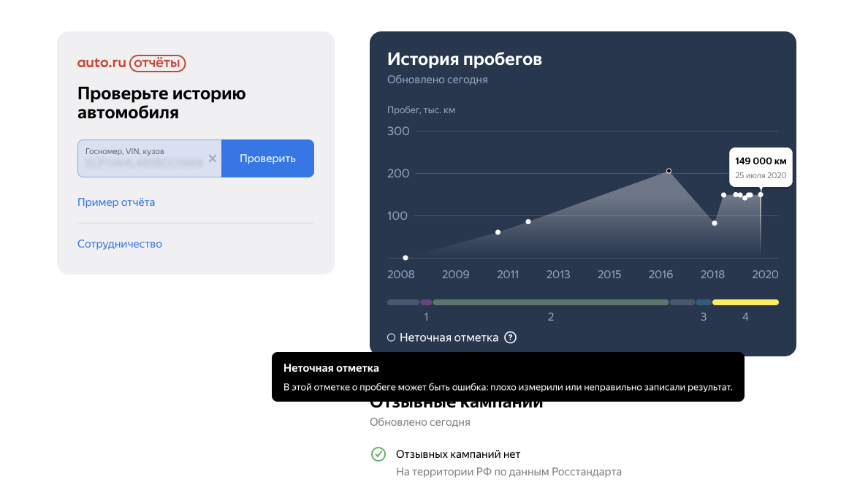The width and height of the screenshot is (868, 490).
Task: Click the green owner segment 2 bar
Action: (x=551, y=302)
